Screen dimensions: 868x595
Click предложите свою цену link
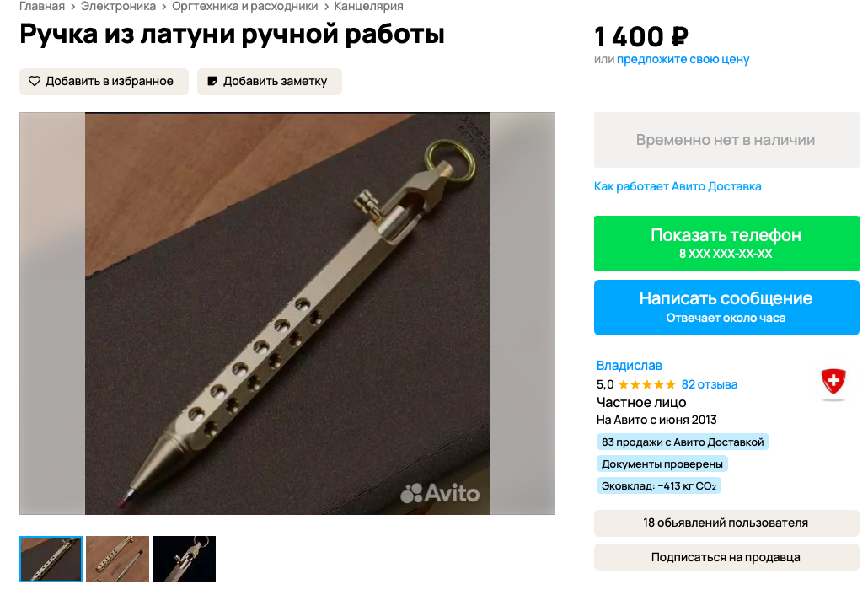tap(683, 59)
